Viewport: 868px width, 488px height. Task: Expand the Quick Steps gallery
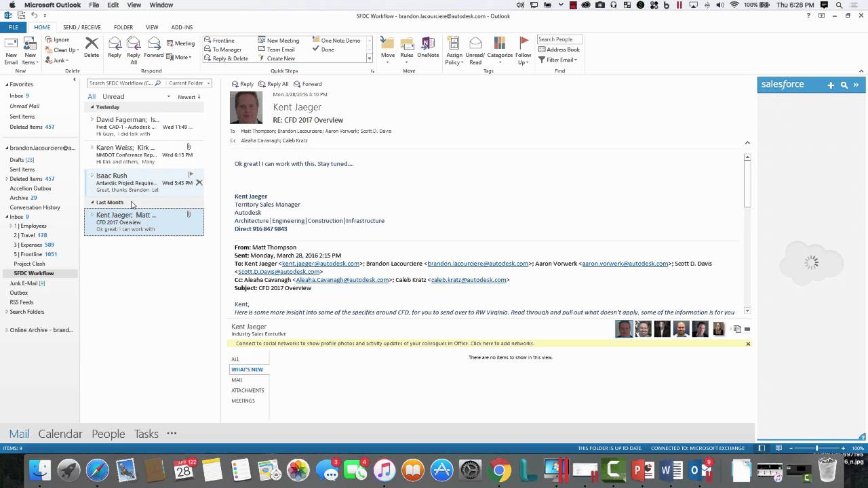369,59
